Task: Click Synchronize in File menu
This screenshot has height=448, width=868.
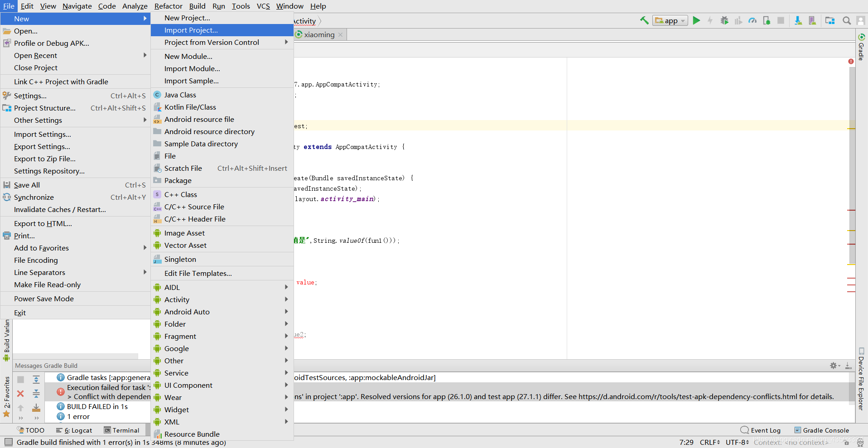Action: point(75,197)
